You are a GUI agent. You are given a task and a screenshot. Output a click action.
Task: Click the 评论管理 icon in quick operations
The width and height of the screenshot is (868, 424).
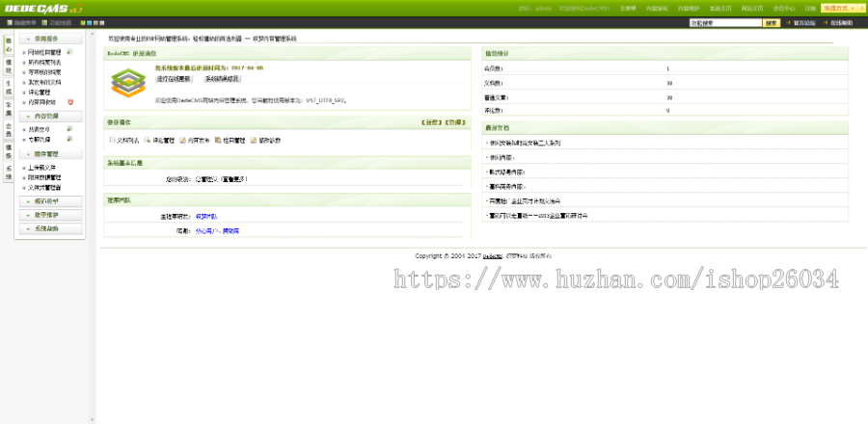click(148, 141)
